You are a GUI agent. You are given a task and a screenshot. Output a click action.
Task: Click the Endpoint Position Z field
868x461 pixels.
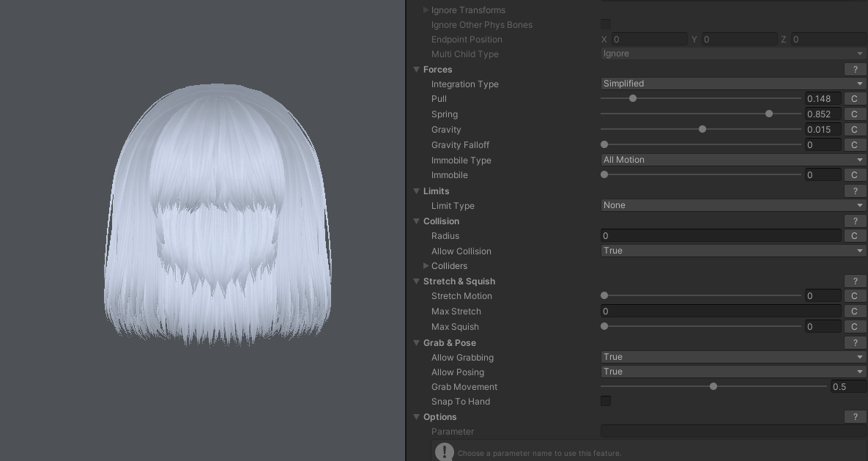828,40
